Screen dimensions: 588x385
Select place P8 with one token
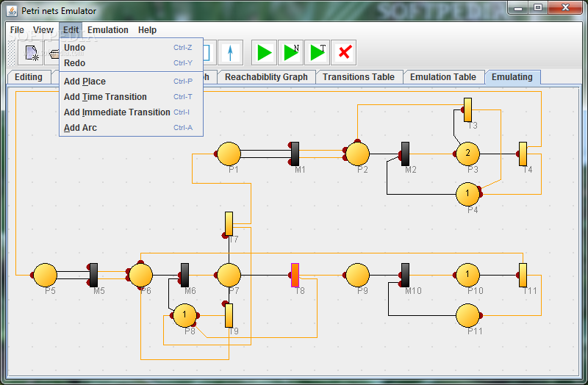click(x=185, y=315)
